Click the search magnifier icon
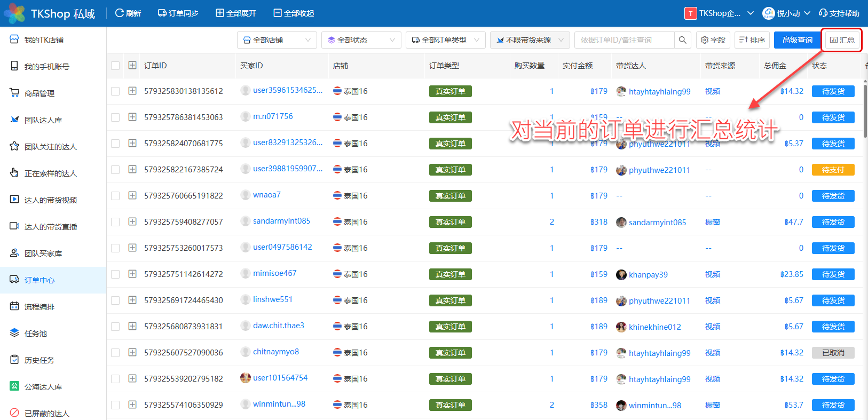868x420 pixels. pos(682,40)
